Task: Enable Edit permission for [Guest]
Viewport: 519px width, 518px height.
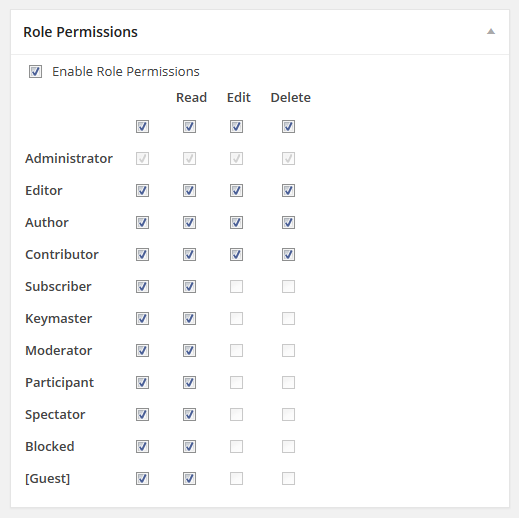Action: pos(236,479)
